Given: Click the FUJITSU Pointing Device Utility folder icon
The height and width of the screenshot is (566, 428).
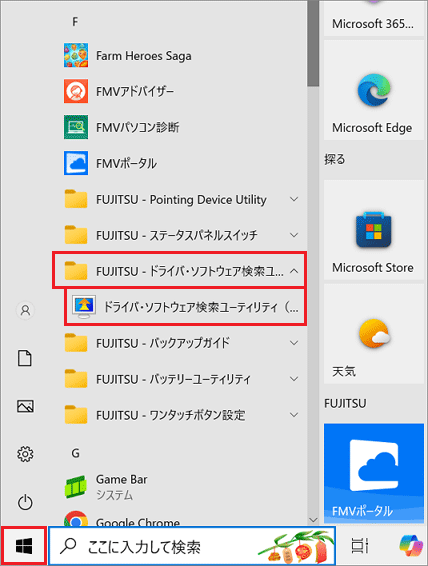Looking at the screenshot, I should click(76, 199).
